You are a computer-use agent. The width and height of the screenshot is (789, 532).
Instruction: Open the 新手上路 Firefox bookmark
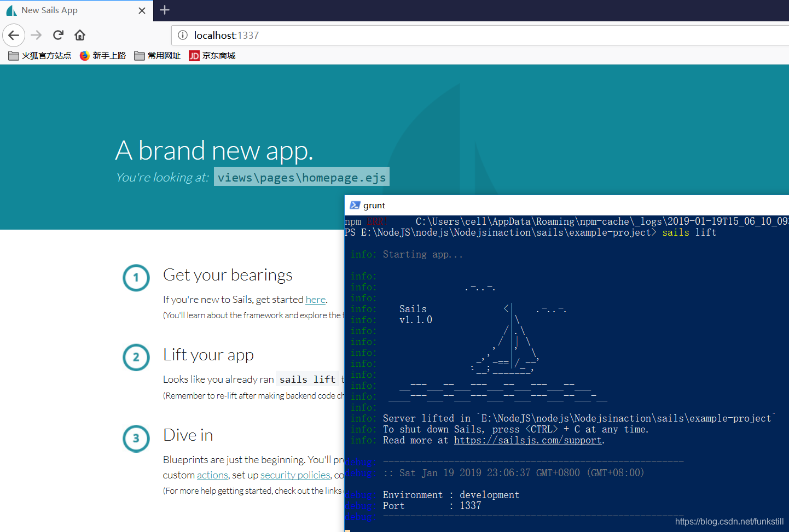click(103, 56)
